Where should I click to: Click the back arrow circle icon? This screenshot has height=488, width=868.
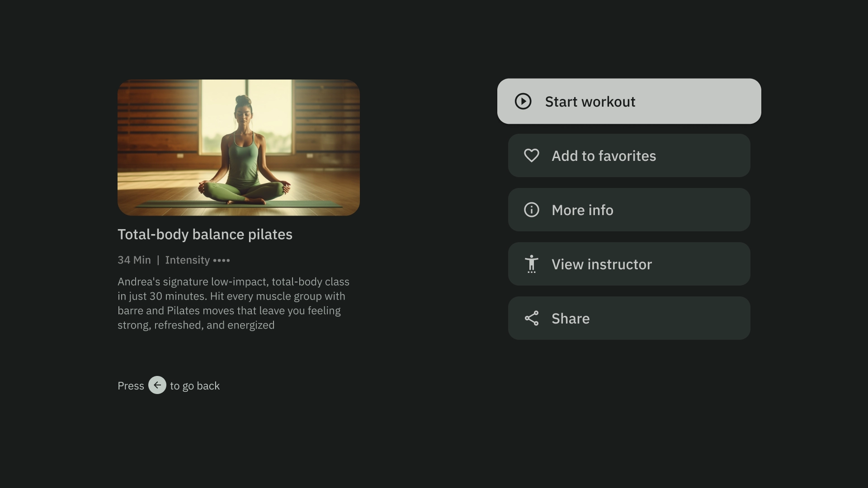[157, 385]
